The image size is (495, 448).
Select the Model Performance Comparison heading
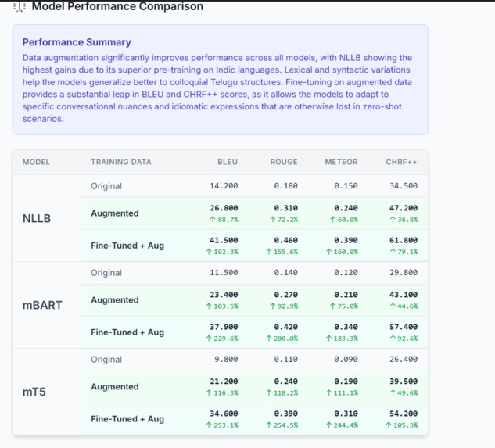tap(117, 6)
